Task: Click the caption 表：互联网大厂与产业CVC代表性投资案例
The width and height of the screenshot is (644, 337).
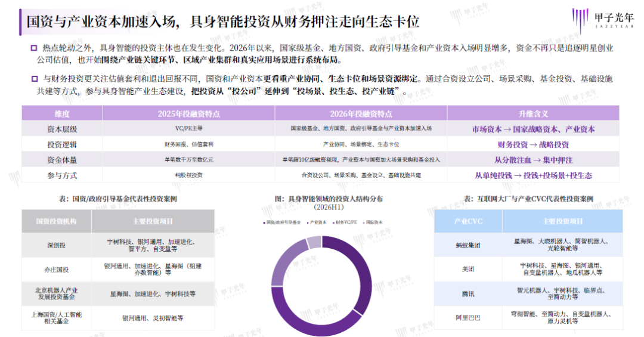Action: pyautogui.click(x=528, y=199)
